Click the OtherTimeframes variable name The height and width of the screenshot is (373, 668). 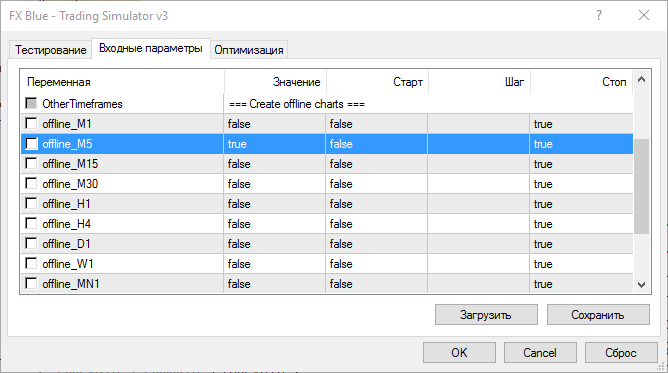82,104
